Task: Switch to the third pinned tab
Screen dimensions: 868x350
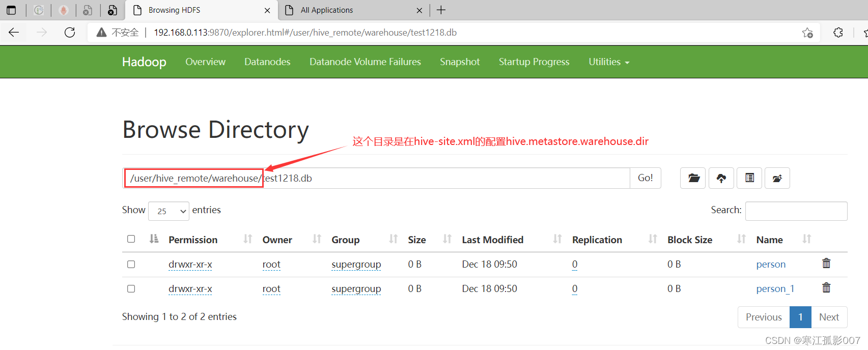Action: point(88,10)
